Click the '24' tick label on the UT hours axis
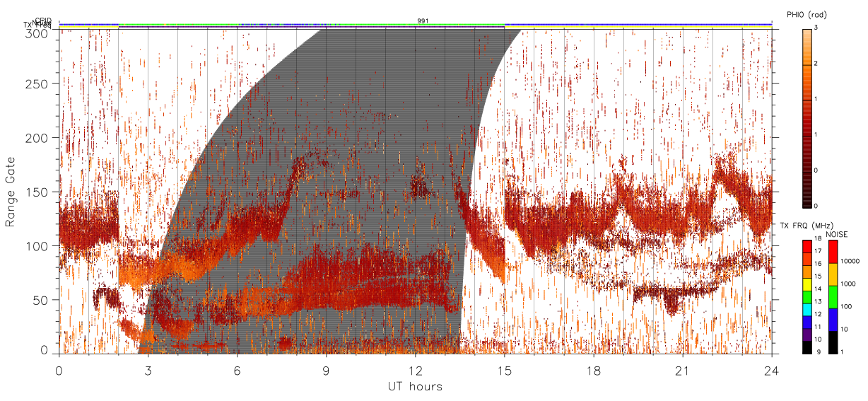Viewport: 868px width, 401px height. click(772, 370)
